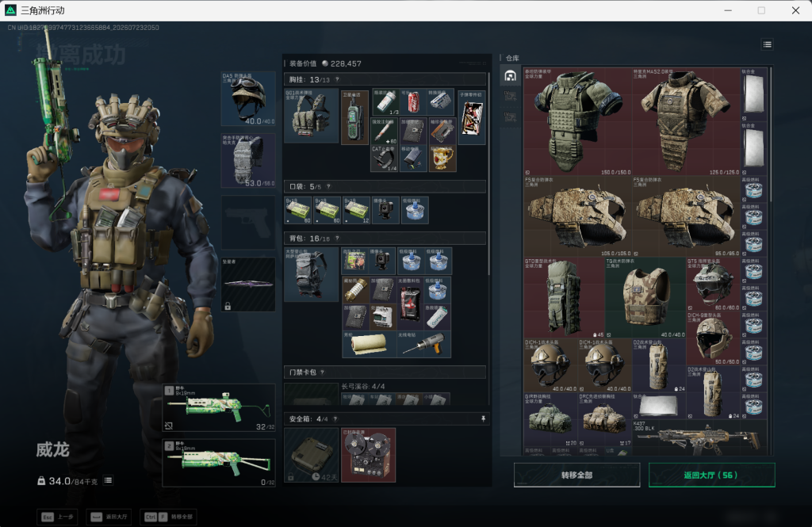Pick the golden ornate cup item
Viewport: 812px width, 527px height.
pos(442,158)
